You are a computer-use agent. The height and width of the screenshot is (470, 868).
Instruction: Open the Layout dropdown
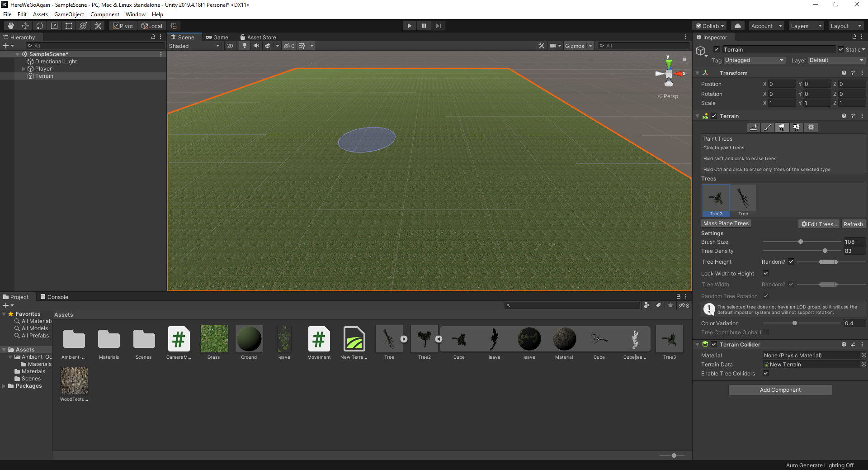point(846,26)
